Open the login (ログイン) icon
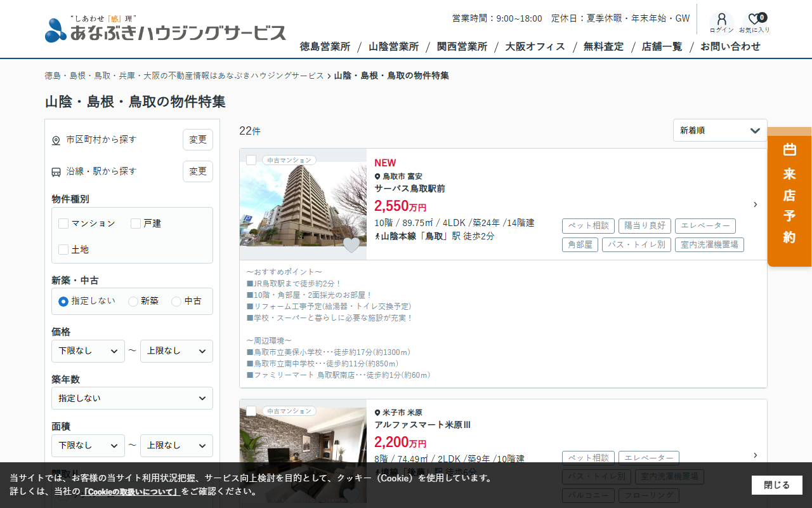Image resolution: width=812 pixels, height=508 pixels. tap(721, 22)
